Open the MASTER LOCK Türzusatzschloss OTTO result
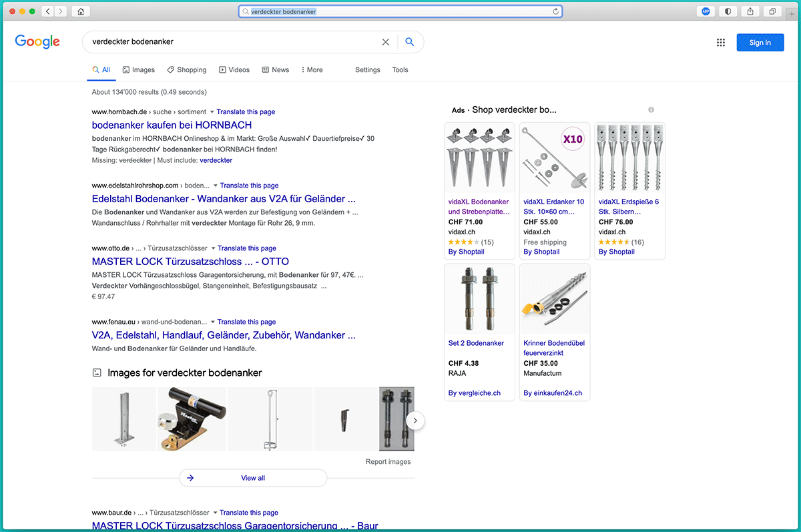 pos(190,261)
